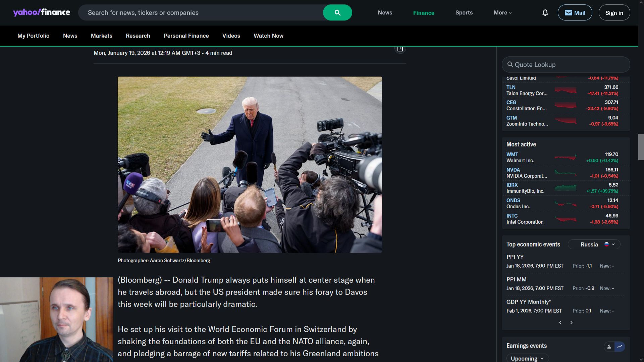
Task: Go to Sports in the top bar
Action: click(464, 13)
